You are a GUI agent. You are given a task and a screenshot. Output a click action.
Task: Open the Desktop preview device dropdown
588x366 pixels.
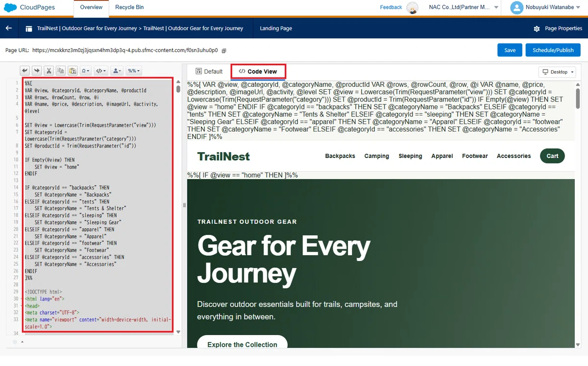557,72
